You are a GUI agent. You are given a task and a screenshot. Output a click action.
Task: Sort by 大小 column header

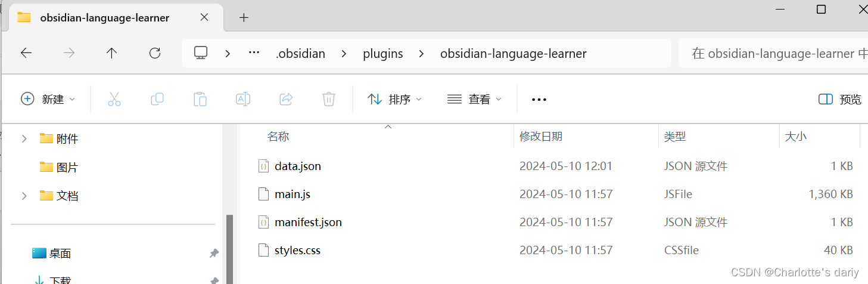796,137
